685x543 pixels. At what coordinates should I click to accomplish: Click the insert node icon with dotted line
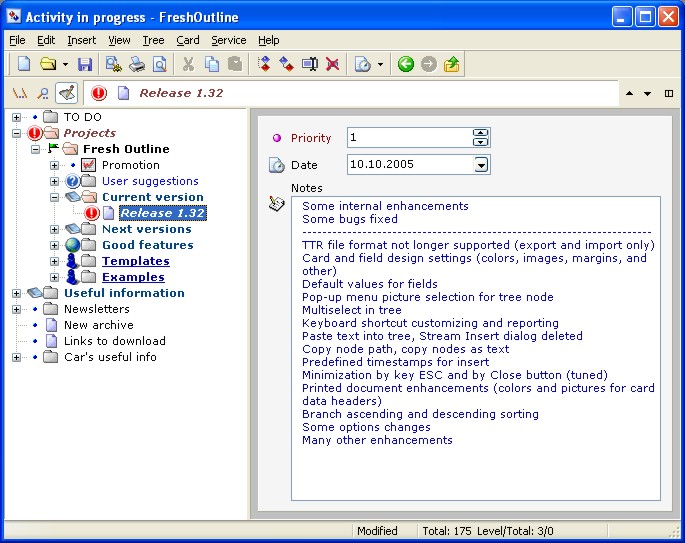tap(264, 64)
